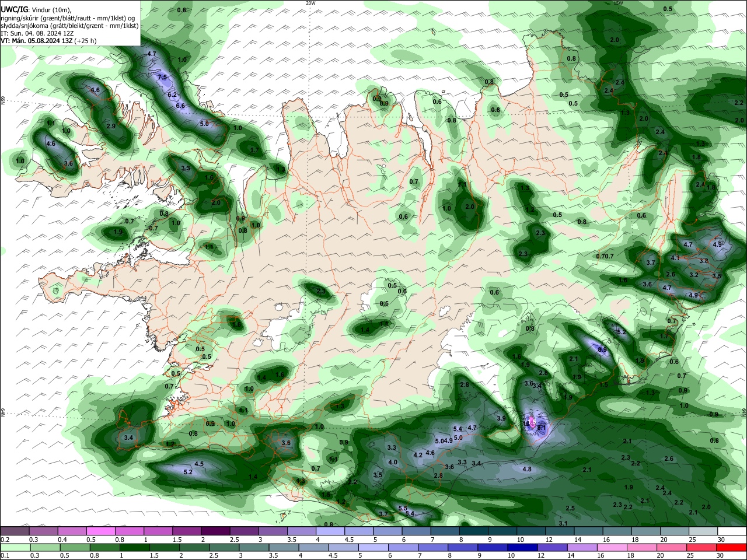Click the '3.9' precipitation value on the map
This screenshot has height=560, width=747.
(501, 418)
